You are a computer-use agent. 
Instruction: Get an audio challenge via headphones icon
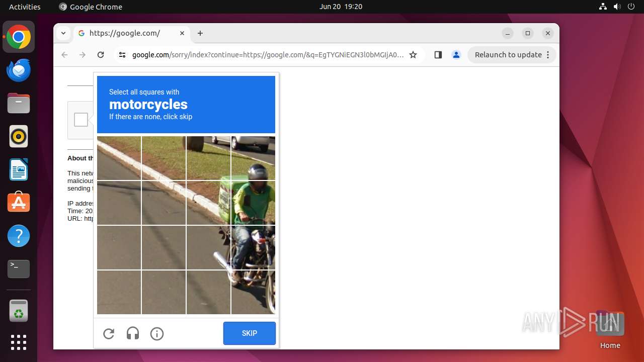[x=133, y=333]
